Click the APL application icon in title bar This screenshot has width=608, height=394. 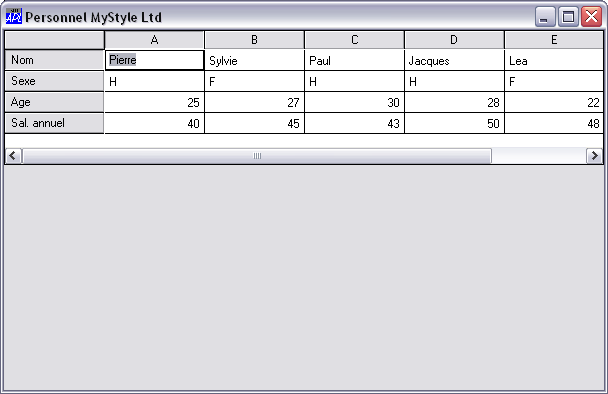pyautogui.click(x=14, y=16)
